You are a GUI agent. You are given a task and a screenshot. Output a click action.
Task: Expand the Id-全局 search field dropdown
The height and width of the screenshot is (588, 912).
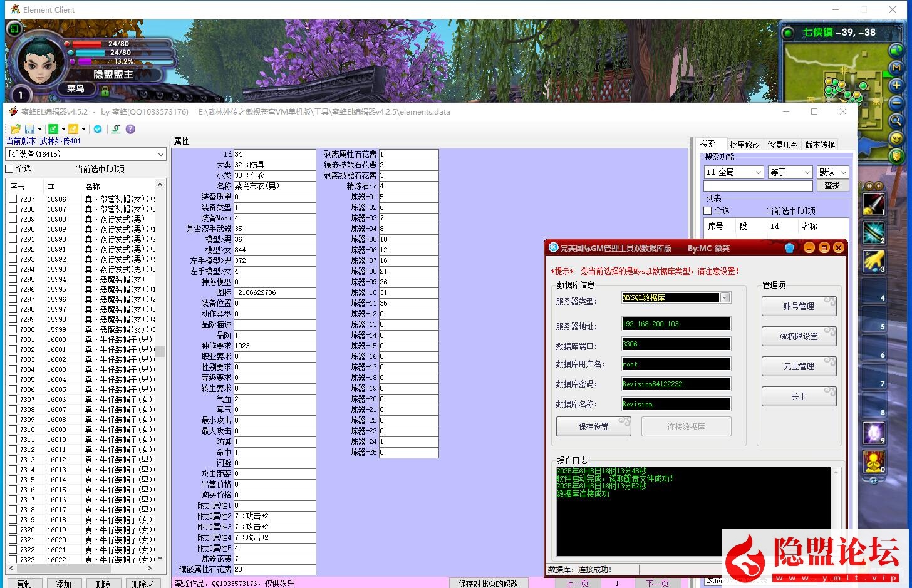tap(758, 172)
